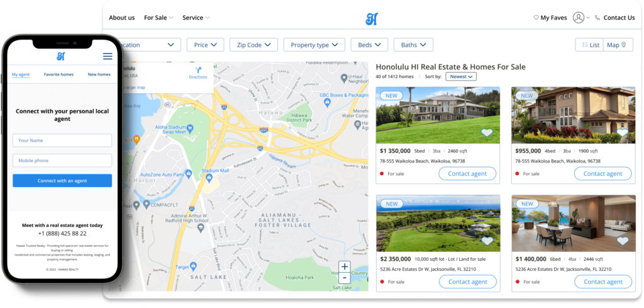Click the Your Name input field
The height and width of the screenshot is (308, 644).
point(62,140)
